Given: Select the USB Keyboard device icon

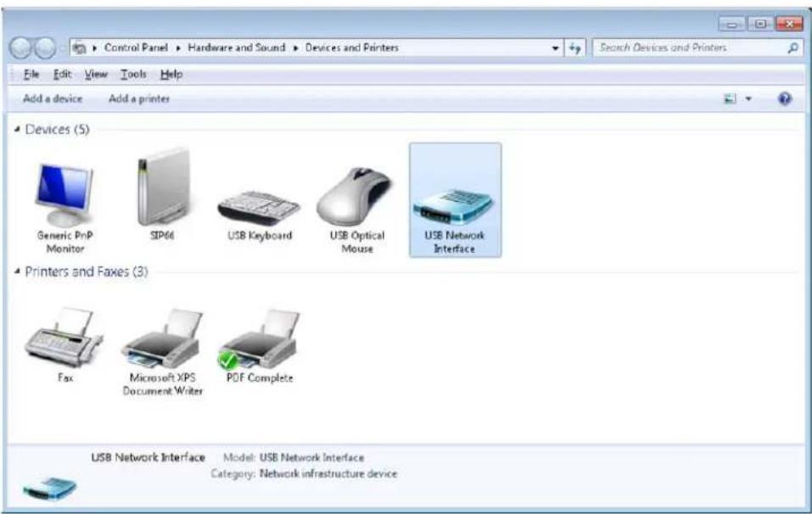Looking at the screenshot, I should 259,208.
